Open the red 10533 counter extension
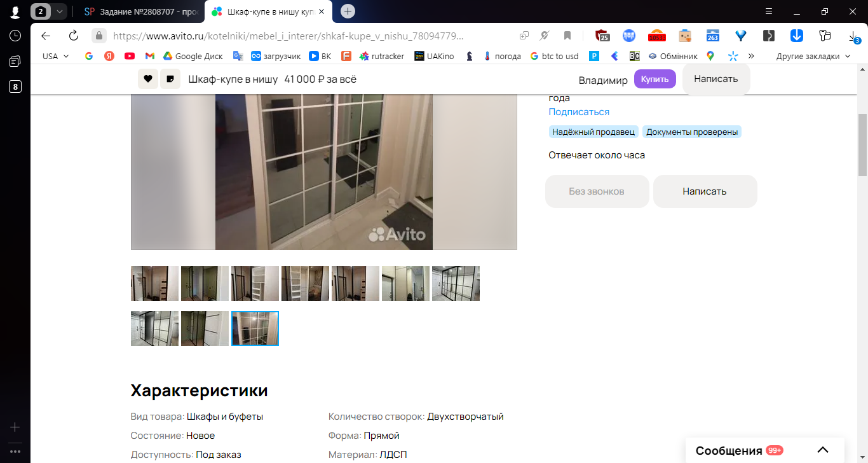The height and width of the screenshot is (463, 868). pos(656,36)
